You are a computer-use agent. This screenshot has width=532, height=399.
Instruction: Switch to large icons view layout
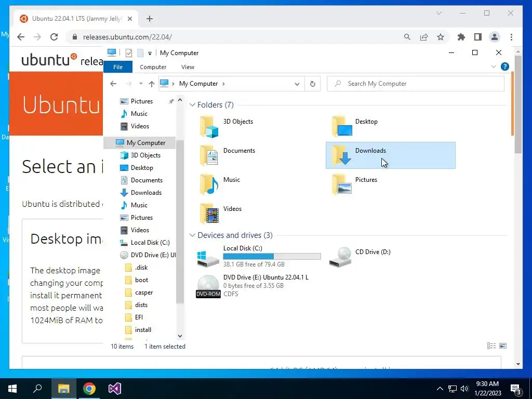point(503,345)
